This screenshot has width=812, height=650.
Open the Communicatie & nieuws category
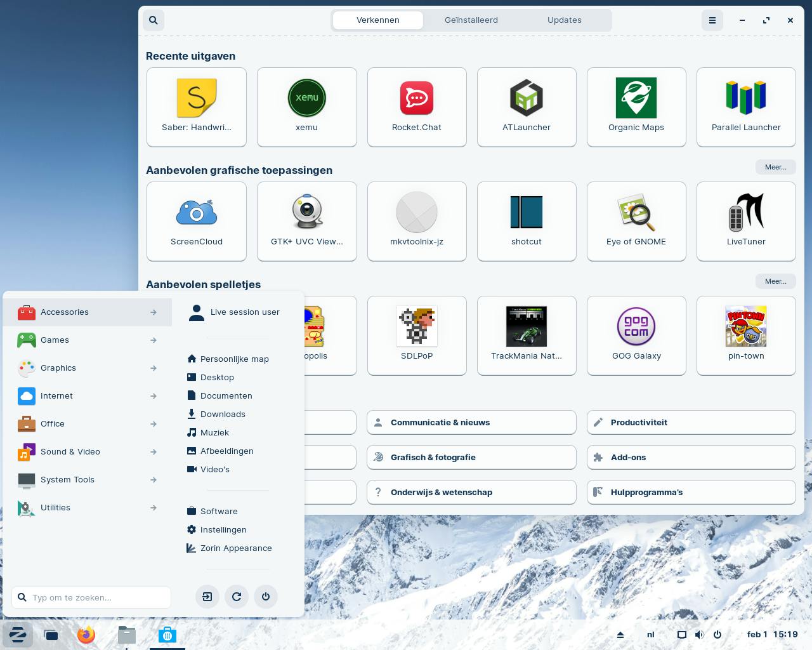tap(471, 423)
